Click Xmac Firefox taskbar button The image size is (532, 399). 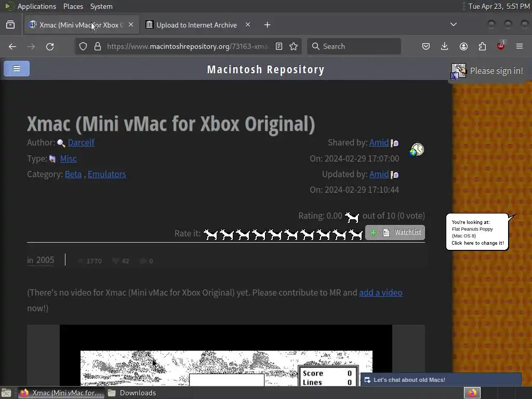61,393
